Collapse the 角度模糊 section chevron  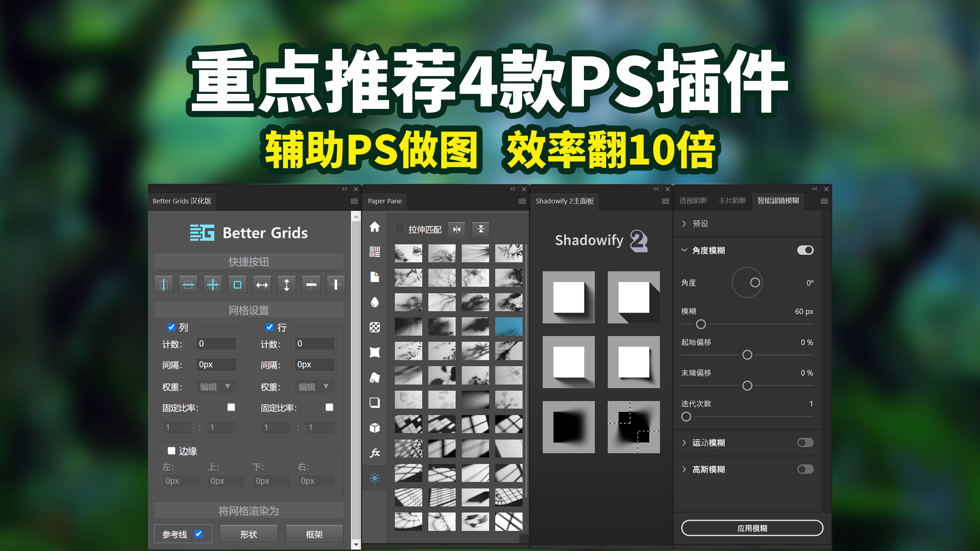pos(684,250)
